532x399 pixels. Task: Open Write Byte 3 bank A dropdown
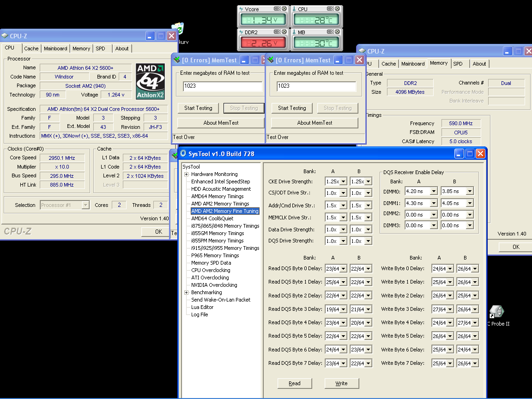[x=450, y=309]
